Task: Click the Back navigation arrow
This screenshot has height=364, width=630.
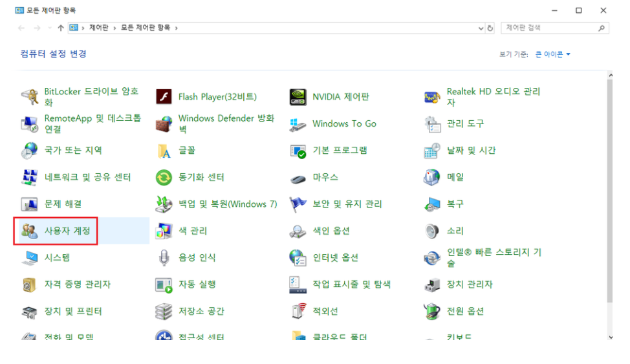Action: (x=21, y=28)
